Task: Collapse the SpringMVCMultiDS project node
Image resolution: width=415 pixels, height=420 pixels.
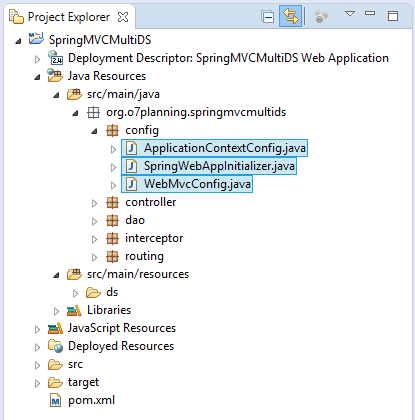Action: (x=18, y=41)
